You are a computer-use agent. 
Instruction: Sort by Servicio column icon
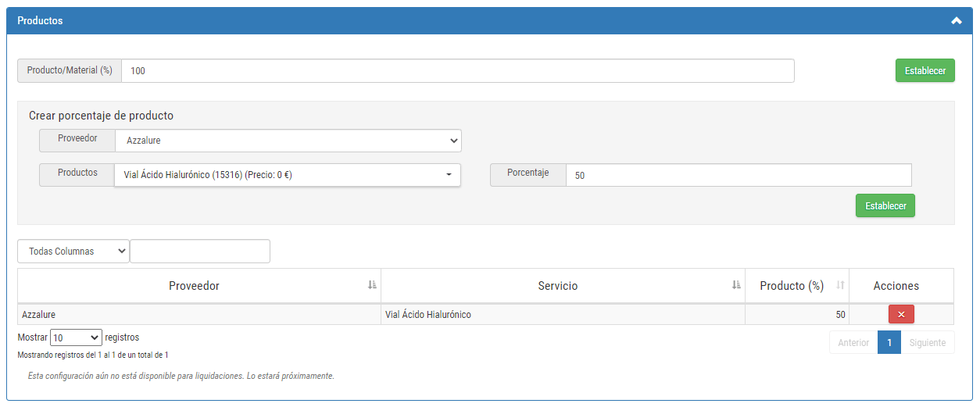(736, 286)
